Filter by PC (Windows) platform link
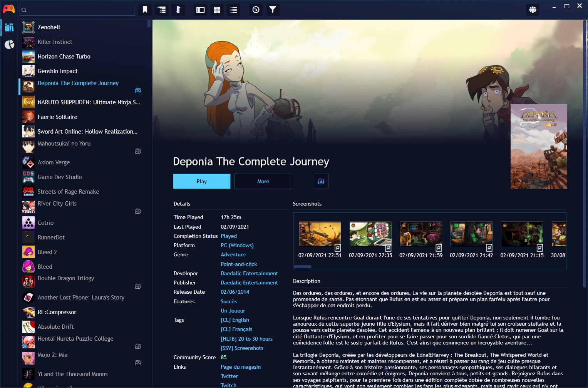This screenshot has height=388, width=588. click(x=237, y=245)
